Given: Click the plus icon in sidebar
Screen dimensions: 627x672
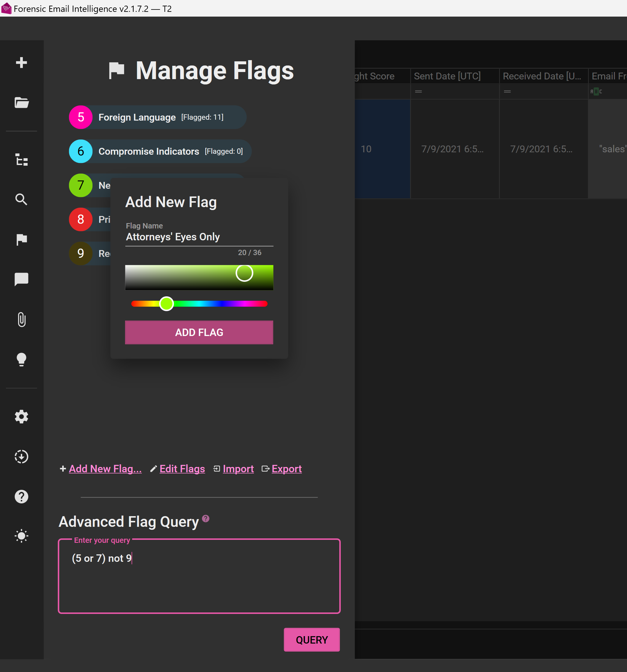Looking at the screenshot, I should [21, 63].
